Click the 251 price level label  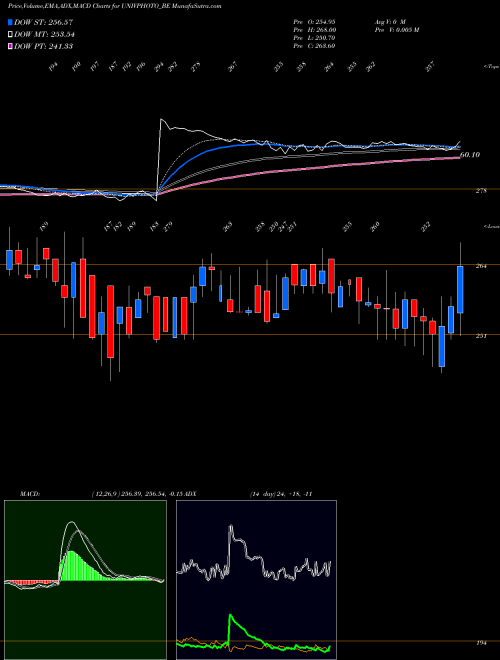481,335
